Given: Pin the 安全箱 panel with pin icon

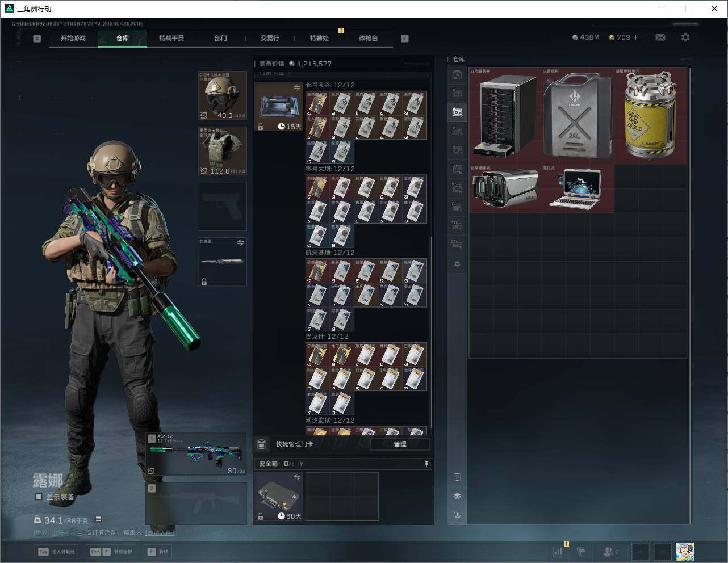Looking at the screenshot, I should (x=426, y=464).
